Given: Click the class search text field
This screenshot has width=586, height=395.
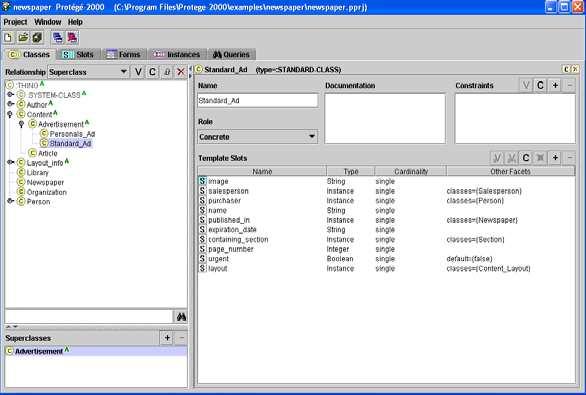Looking at the screenshot, I should [x=89, y=317].
